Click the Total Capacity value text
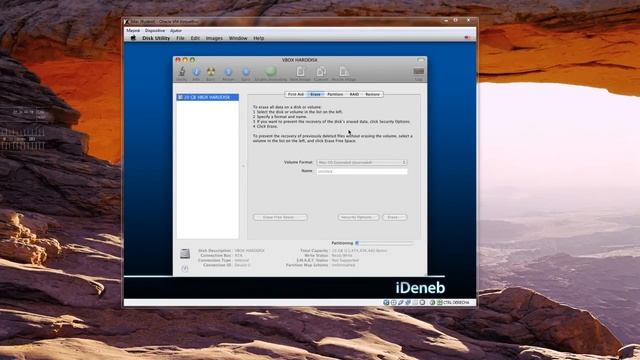Viewport: 640px width, 360px height. [359, 251]
